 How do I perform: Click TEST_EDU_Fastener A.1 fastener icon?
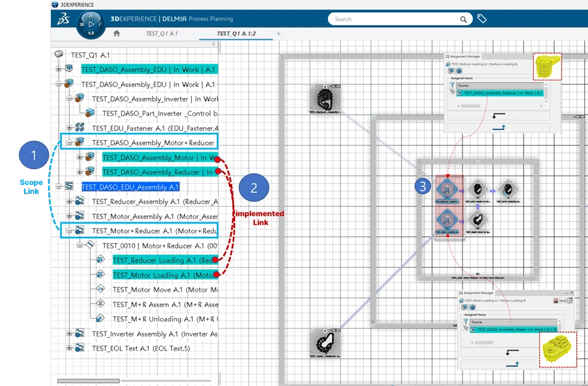point(80,127)
